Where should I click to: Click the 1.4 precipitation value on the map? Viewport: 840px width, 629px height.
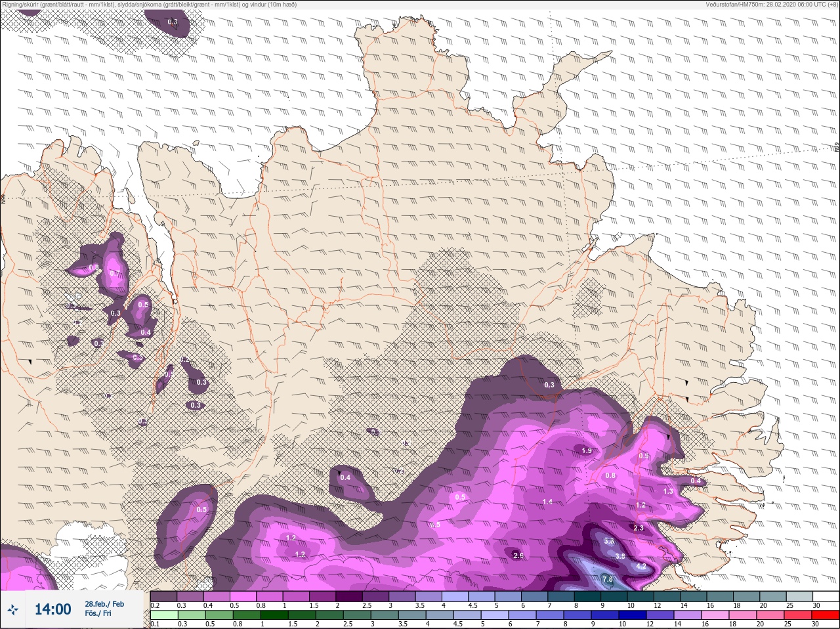(x=548, y=502)
